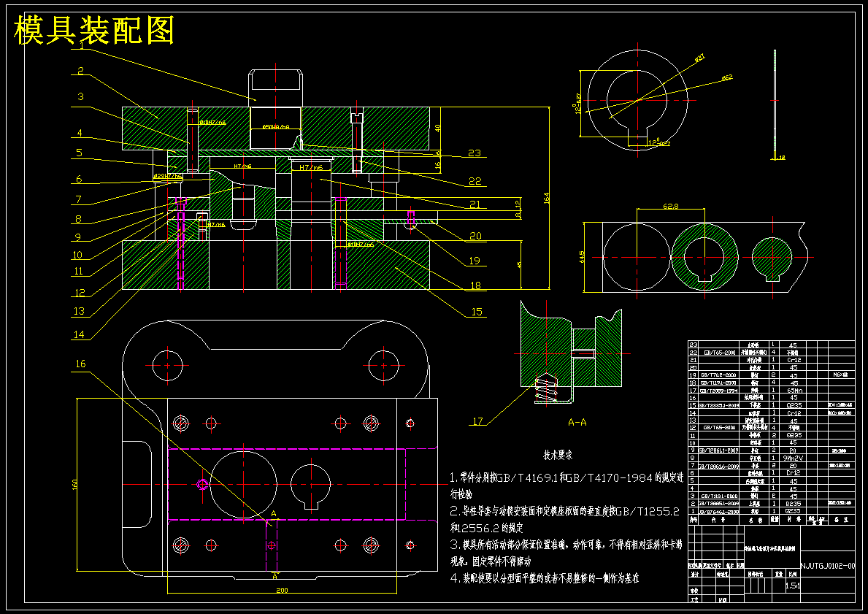Select the Cr12 material cell in row 6
The height and width of the screenshot is (614, 868).
(x=794, y=473)
